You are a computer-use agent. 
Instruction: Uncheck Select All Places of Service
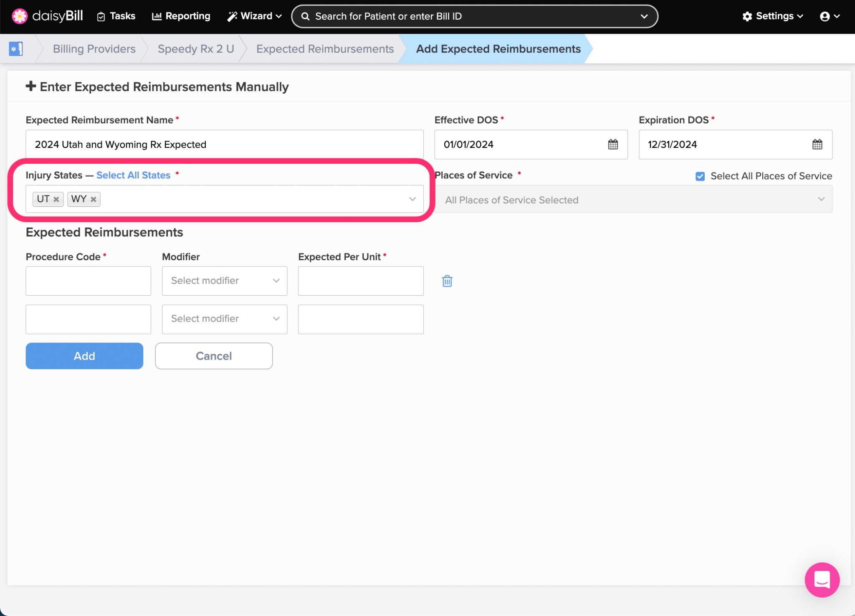click(700, 176)
